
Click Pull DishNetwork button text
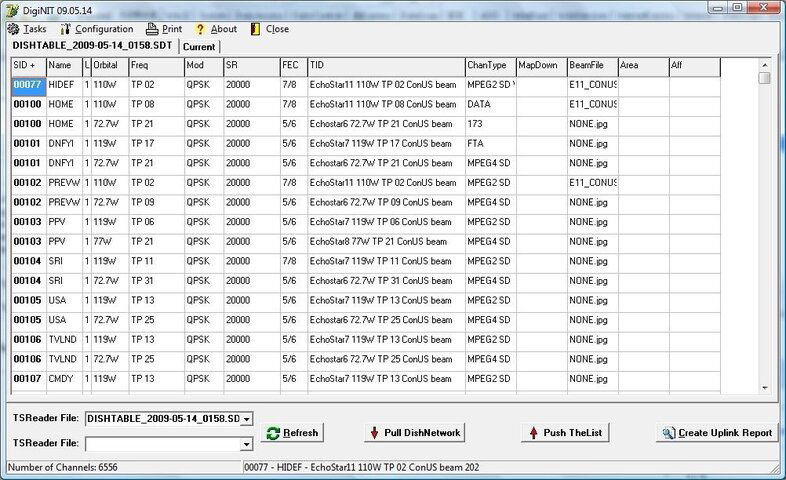point(422,433)
